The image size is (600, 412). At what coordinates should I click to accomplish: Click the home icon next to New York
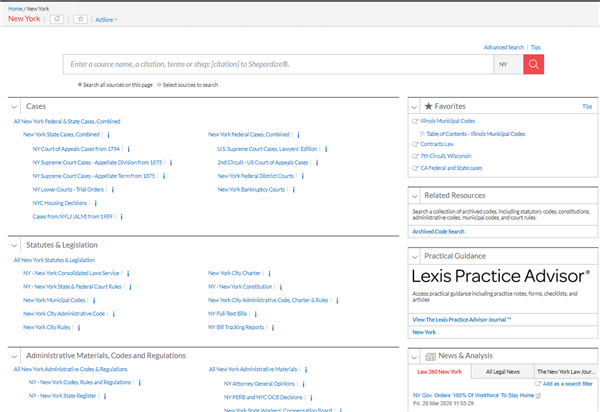coord(57,19)
